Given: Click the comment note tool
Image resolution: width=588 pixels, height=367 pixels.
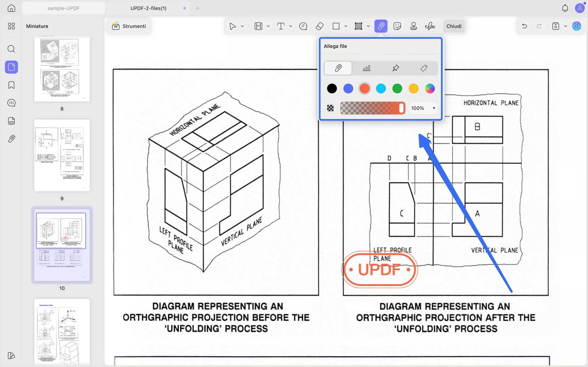Looking at the screenshot, I should (303, 26).
